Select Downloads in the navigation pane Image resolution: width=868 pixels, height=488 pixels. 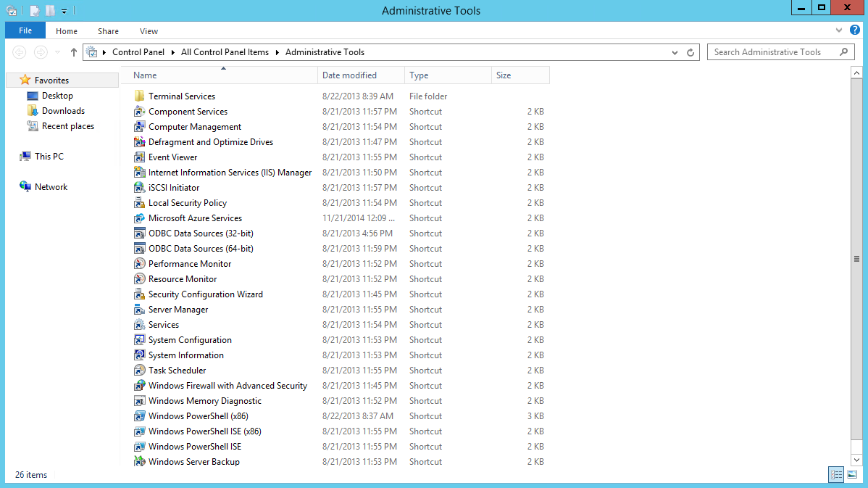coord(63,111)
